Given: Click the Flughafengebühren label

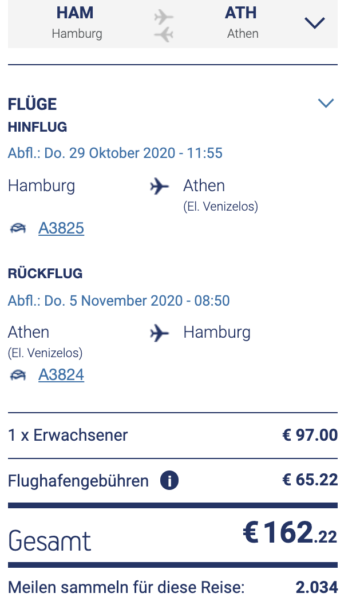Looking at the screenshot, I should [78, 481].
